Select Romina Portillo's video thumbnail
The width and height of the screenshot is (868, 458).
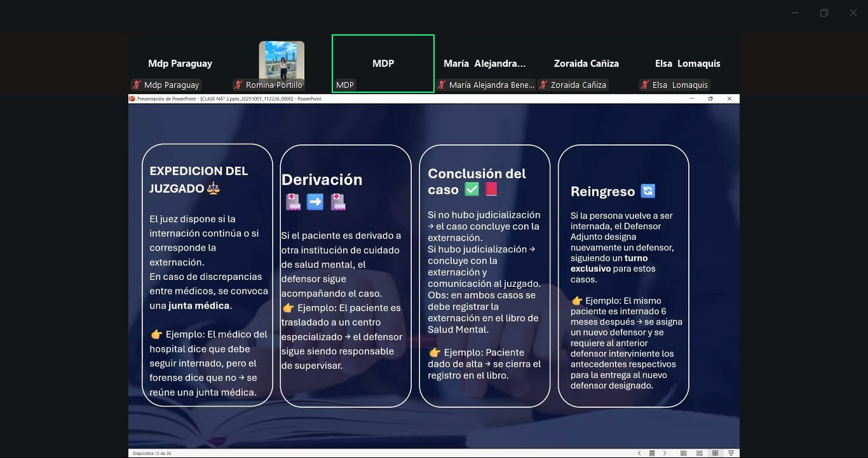281,61
